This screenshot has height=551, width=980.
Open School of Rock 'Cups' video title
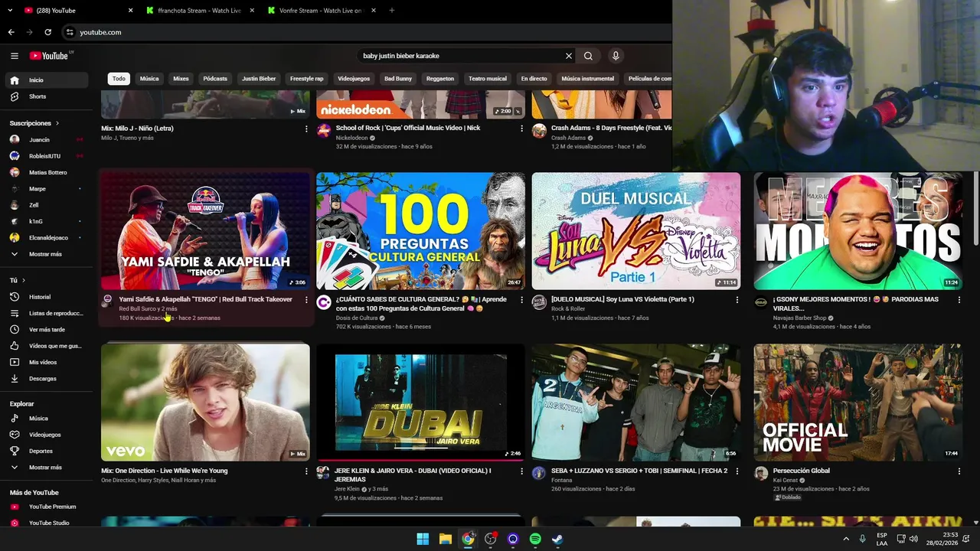coord(408,128)
